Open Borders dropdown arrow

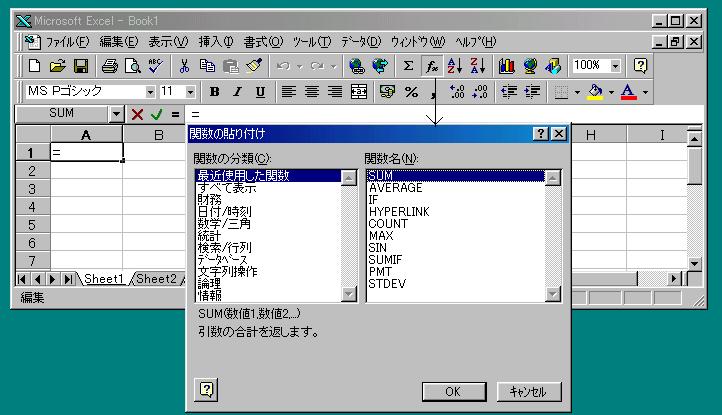coord(577,92)
